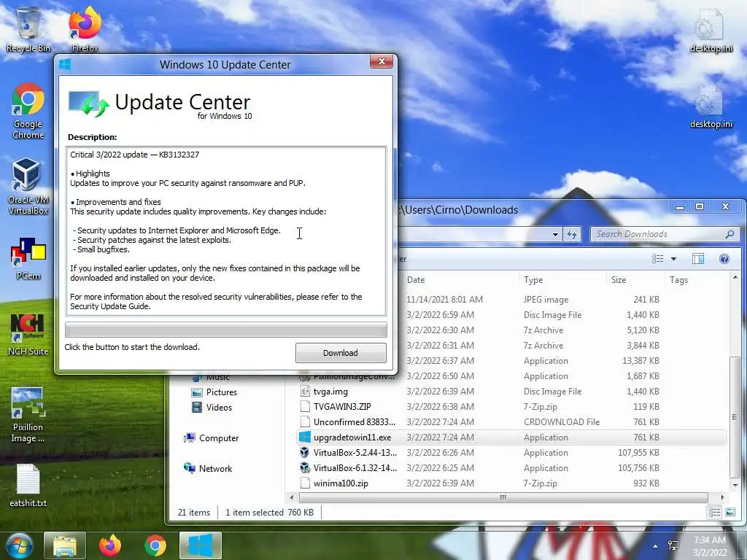Minimize the Downloads Explorer window
Viewport: 747px width, 560px height.
tap(680, 206)
